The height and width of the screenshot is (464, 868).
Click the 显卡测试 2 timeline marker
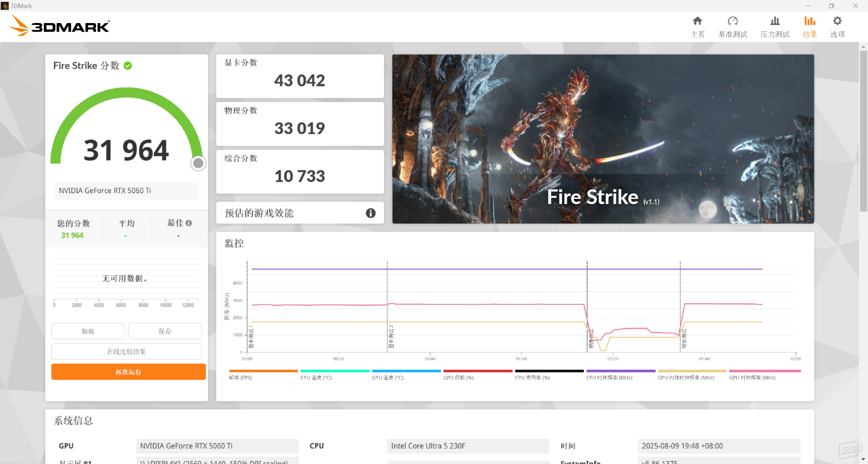point(392,337)
